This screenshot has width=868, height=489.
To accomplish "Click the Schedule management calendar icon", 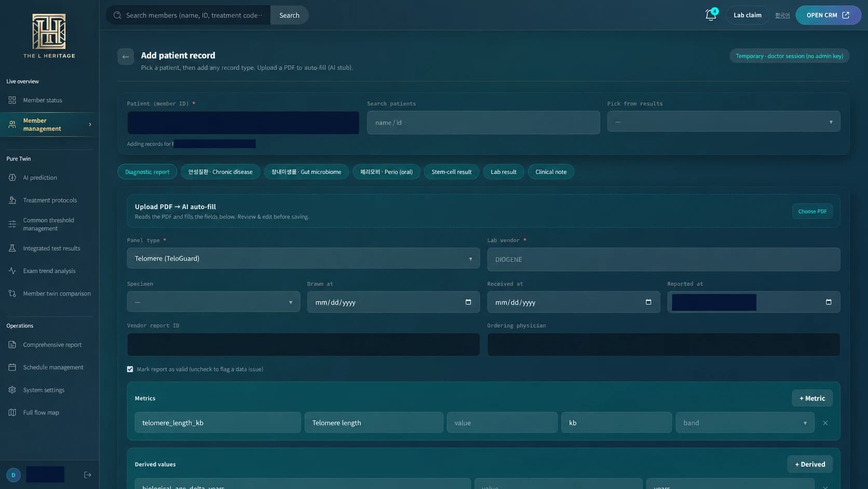I will 12,367.
